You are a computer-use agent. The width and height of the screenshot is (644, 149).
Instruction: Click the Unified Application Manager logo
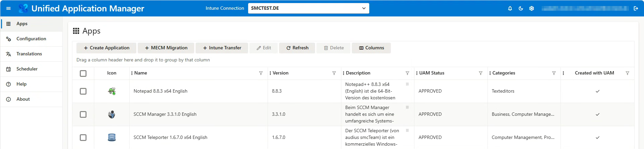click(23, 8)
